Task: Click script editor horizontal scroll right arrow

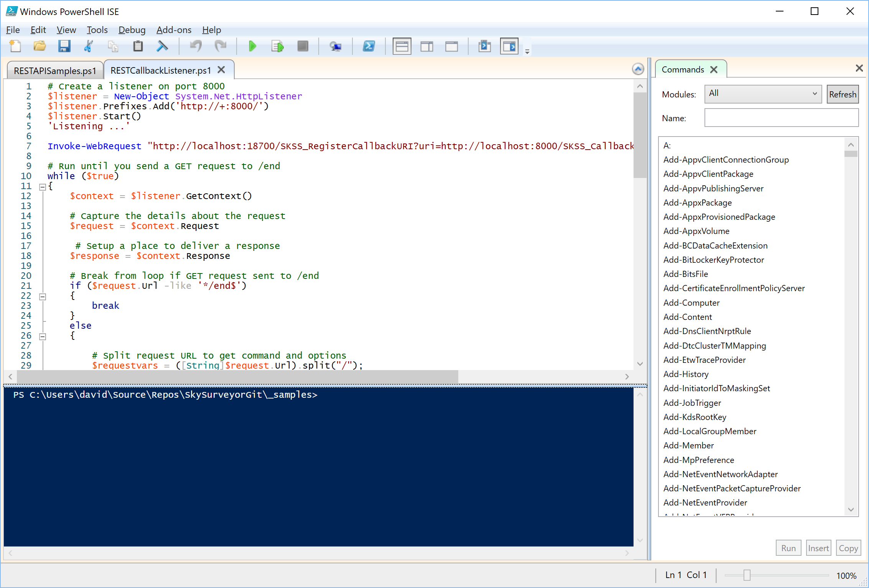Action: pyautogui.click(x=627, y=377)
